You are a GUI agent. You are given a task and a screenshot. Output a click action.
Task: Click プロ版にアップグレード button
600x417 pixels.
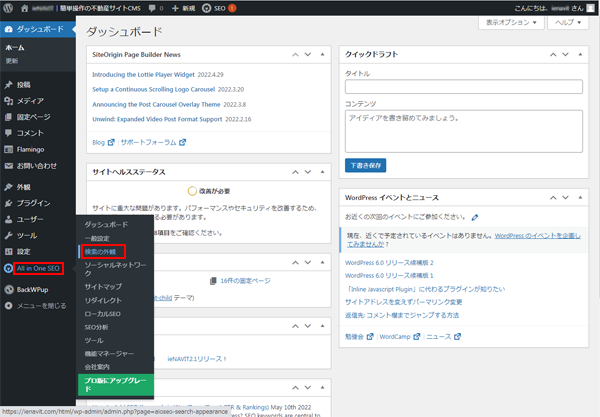[116, 384]
